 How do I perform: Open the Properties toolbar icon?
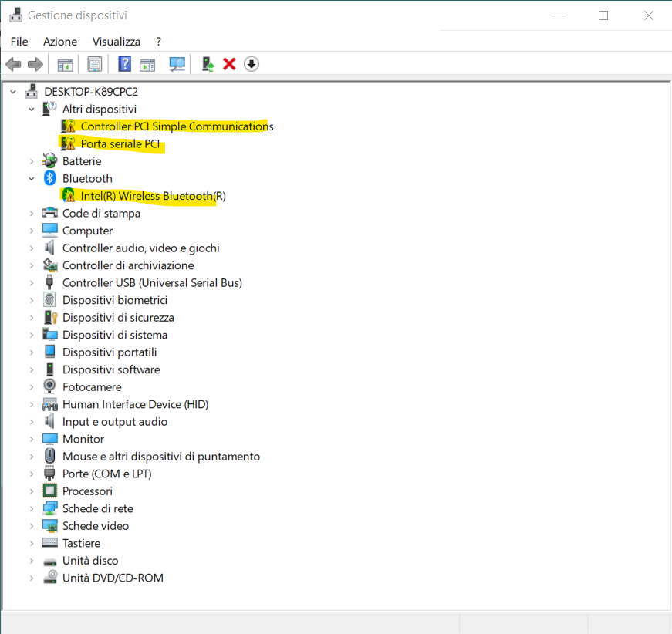(x=95, y=64)
